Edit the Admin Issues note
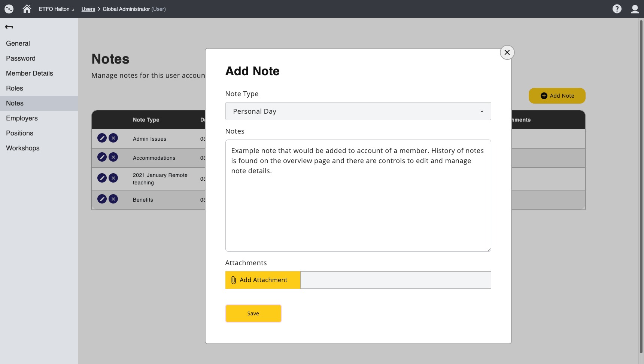Screen dimensions: 644x364 pos(102,138)
